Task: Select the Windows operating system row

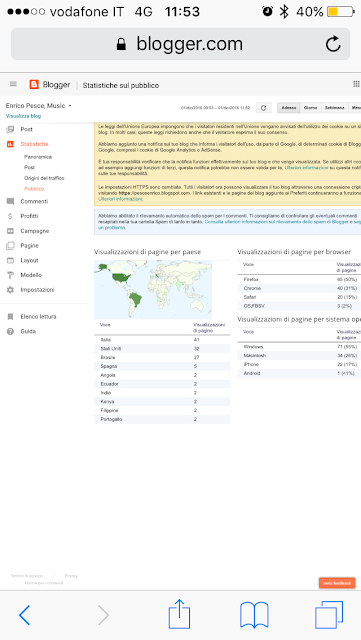Action: coord(299,347)
